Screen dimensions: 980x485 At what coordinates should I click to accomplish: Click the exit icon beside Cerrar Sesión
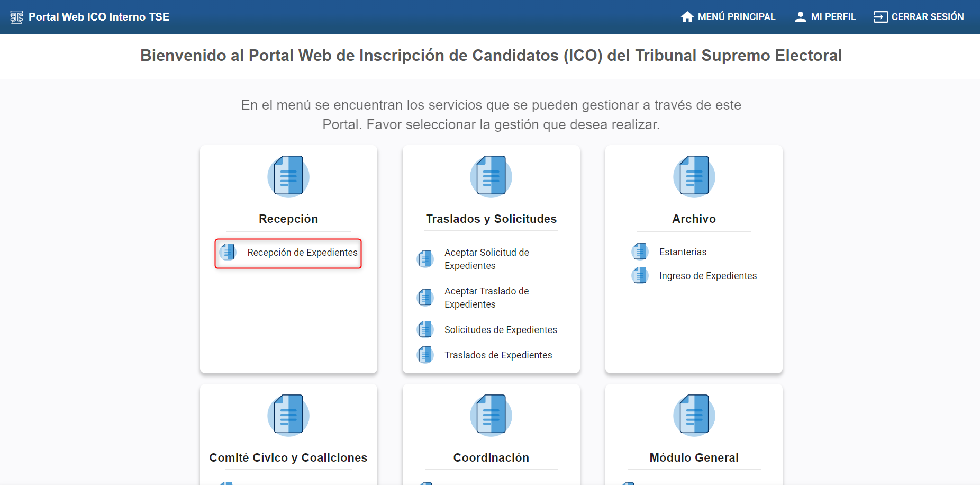880,16
